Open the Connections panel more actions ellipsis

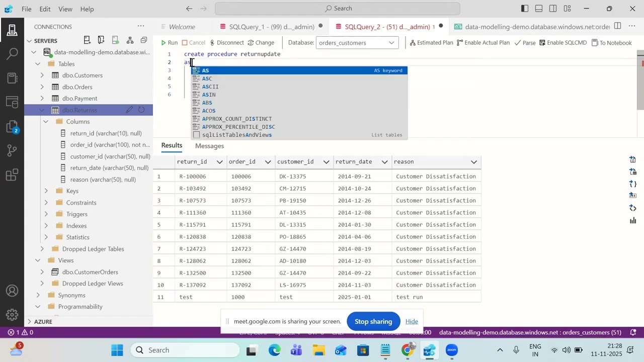tap(141, 27)
